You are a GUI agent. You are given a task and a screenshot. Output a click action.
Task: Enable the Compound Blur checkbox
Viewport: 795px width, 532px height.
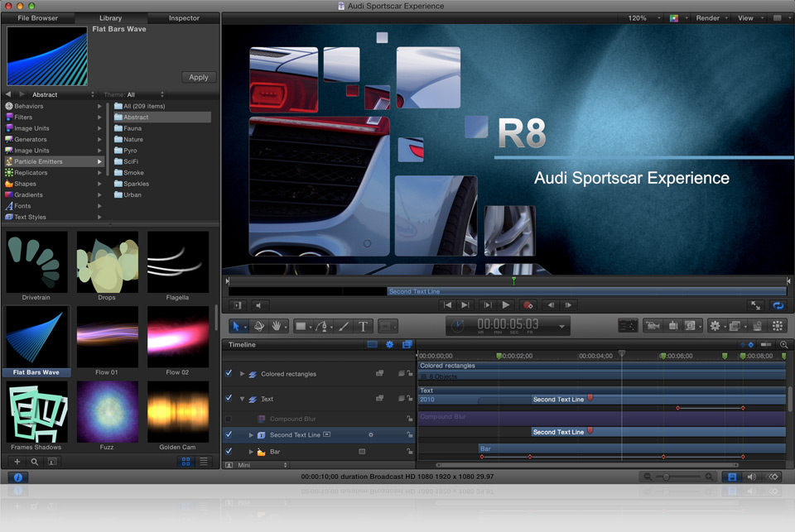point(229,419)
